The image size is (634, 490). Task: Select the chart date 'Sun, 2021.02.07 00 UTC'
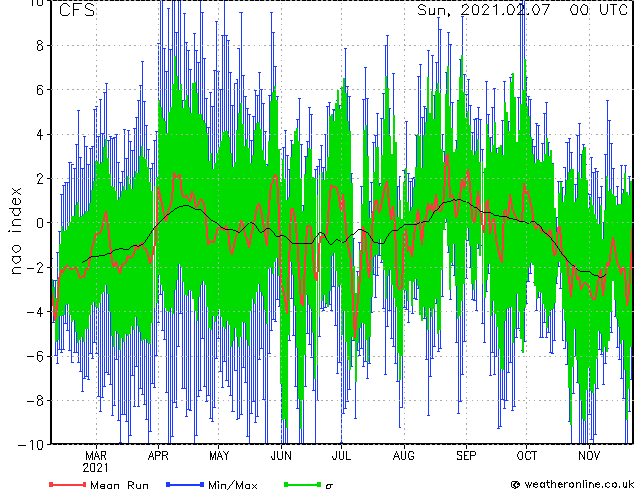click(522, 10)
